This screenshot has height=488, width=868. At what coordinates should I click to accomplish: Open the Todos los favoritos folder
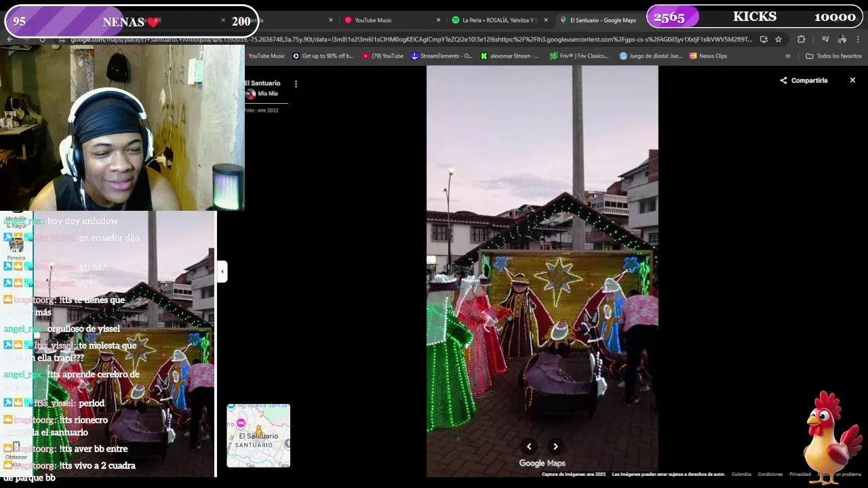click(x=833, y=56)
